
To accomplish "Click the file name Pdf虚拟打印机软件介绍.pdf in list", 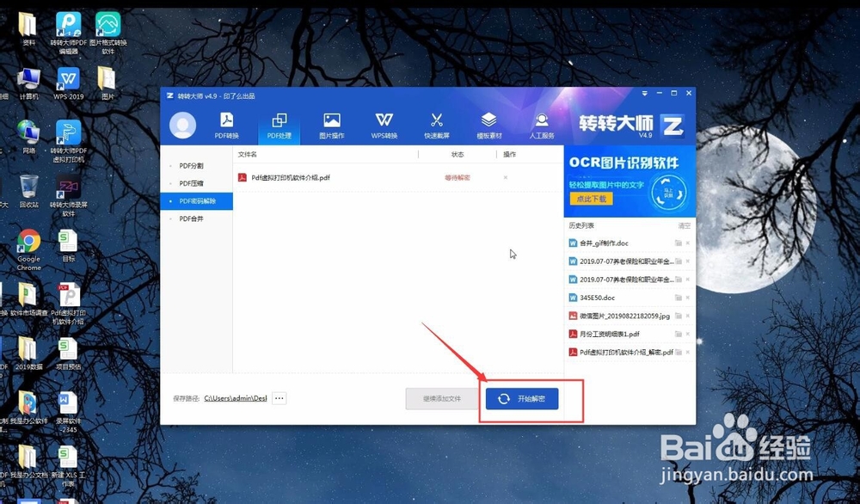I will pyautogui.click(x=291, y=178).
